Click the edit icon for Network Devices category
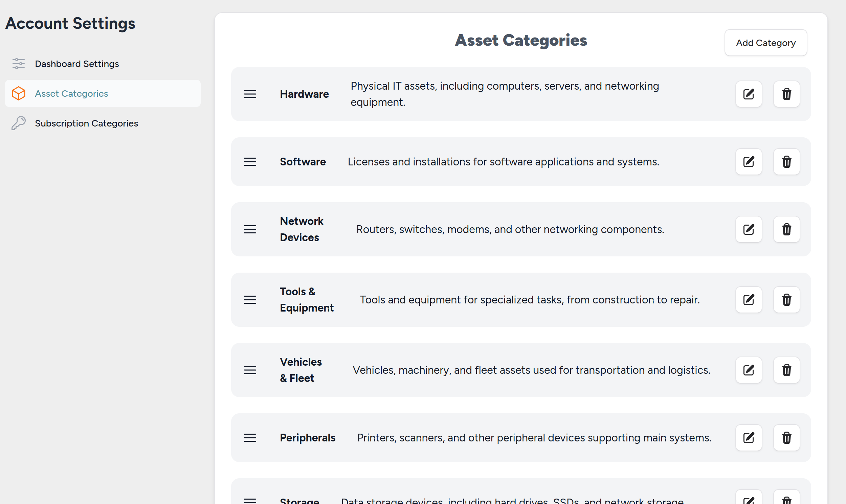The image size is (846, 504). pos(748,229)
